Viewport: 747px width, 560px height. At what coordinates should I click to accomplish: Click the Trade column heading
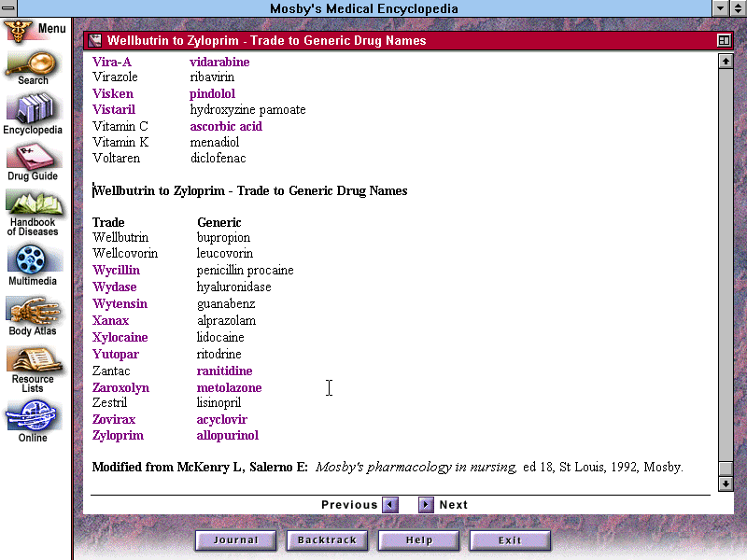(x=108, y=222)
